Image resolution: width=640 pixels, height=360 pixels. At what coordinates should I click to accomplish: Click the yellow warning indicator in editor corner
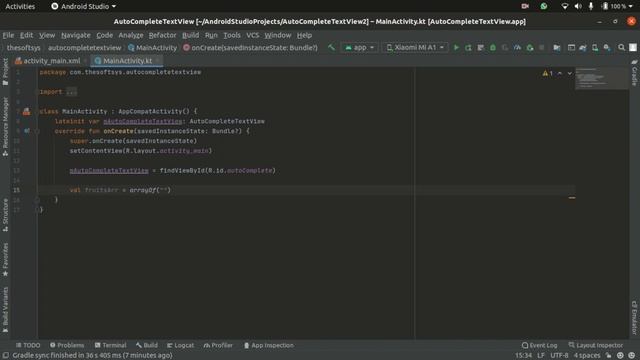click(x=547, y=73)
